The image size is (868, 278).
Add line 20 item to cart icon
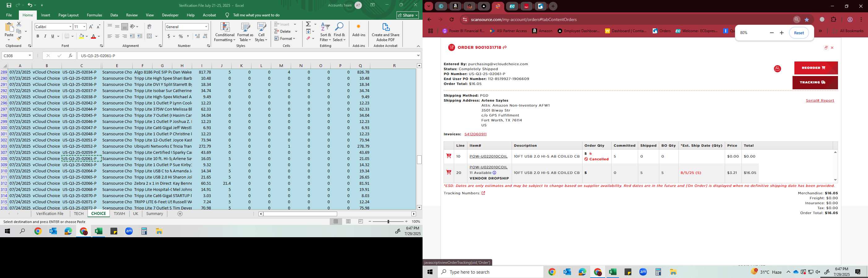coord(449,172)
